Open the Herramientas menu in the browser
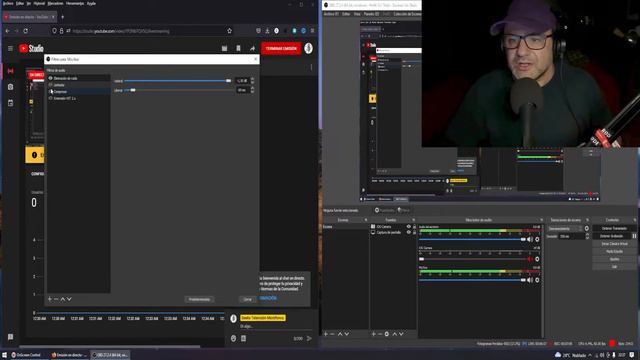Viewport: 640px width, 360px height. point(75,3)
